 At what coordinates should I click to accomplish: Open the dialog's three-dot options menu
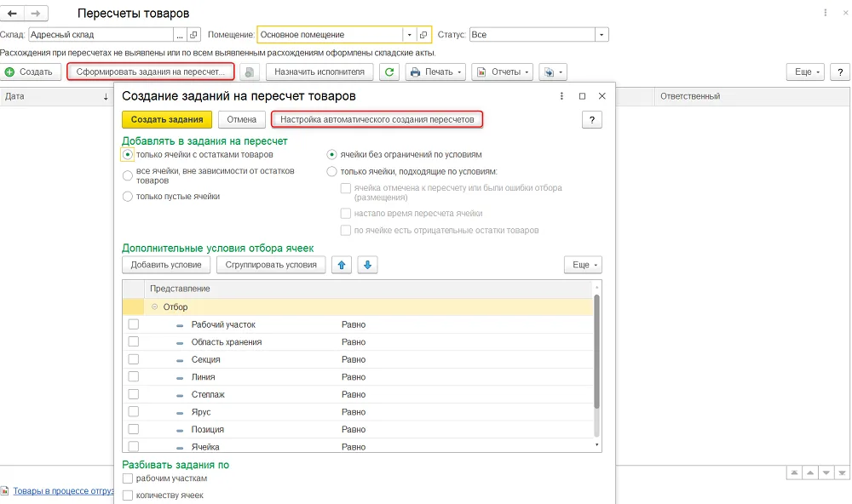pos(561,96)
